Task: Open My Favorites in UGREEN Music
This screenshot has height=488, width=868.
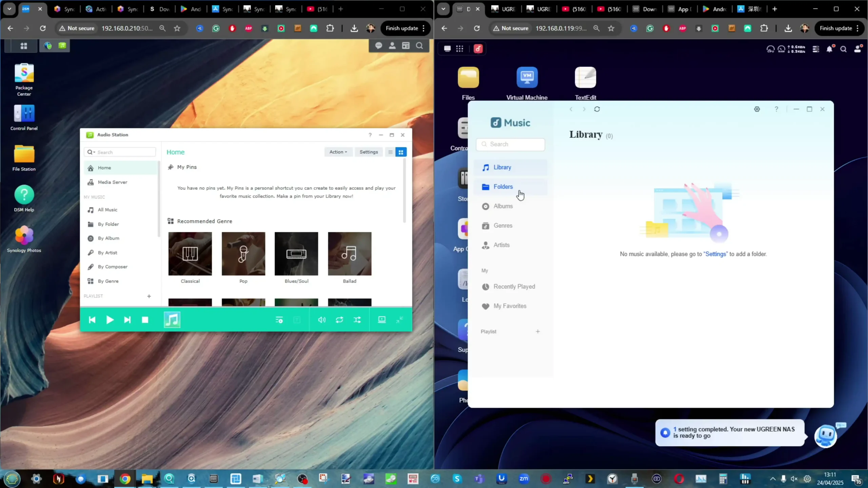Action: coord(510,306)
